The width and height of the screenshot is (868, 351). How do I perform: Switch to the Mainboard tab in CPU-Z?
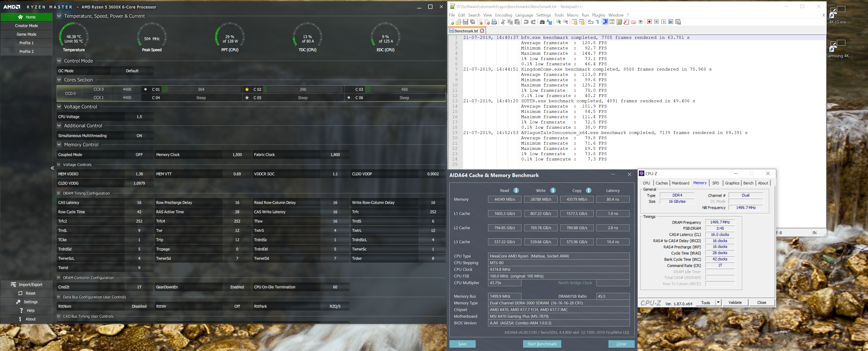coord(680,183)
